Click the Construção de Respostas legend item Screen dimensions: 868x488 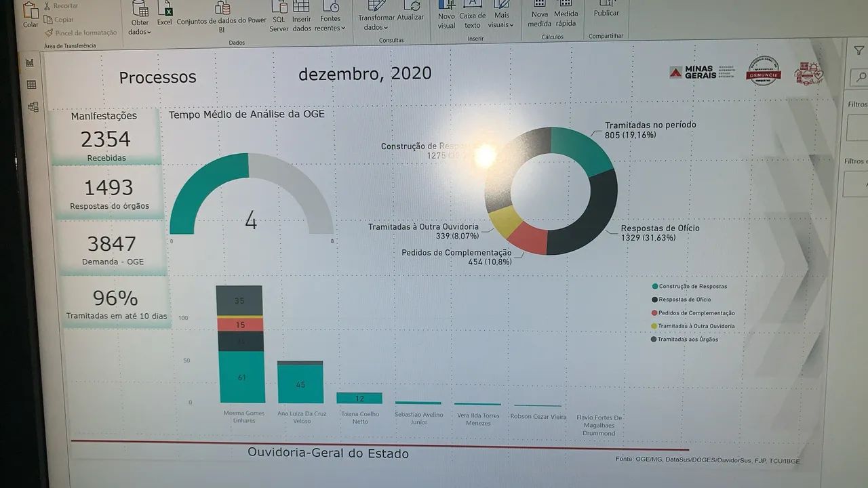pos(689,286)
